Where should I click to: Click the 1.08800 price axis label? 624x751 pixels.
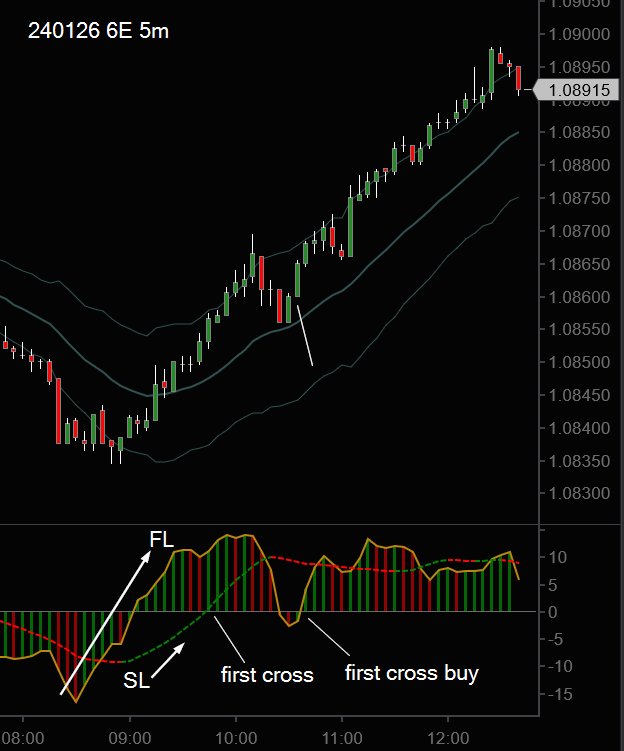[579, 165]
